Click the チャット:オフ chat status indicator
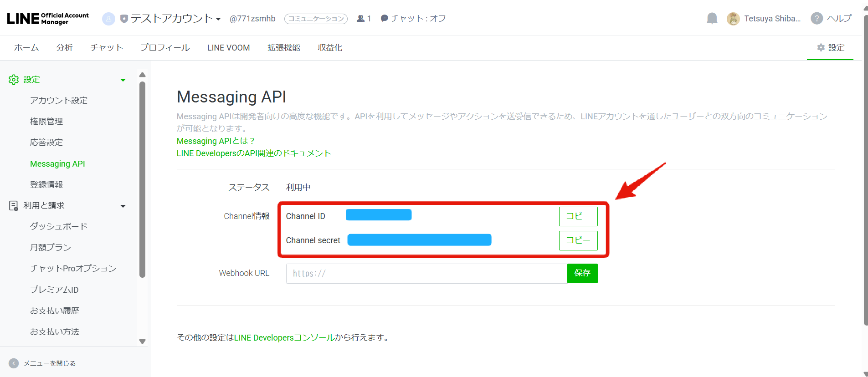868x377 pixels. point(413,19)
